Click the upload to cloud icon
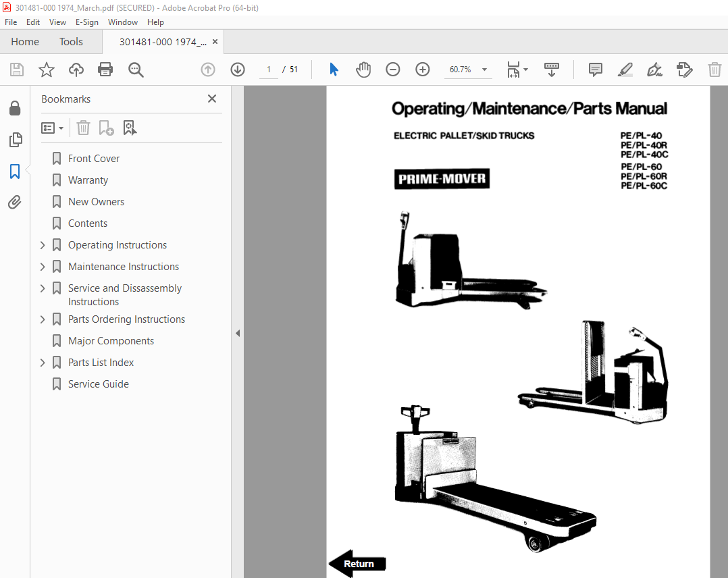Screen dimensions: 728x578 tap(76, 70)
